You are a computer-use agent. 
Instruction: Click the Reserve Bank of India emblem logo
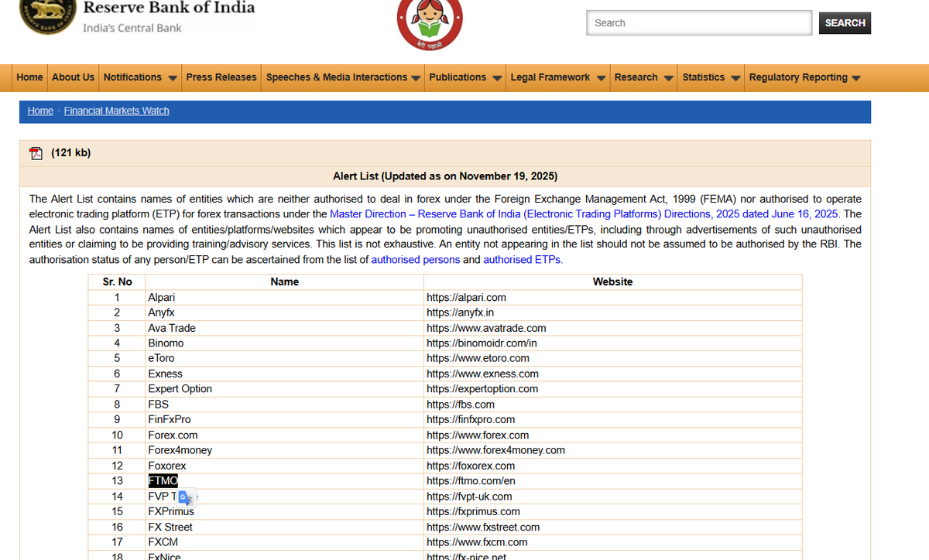46,15
